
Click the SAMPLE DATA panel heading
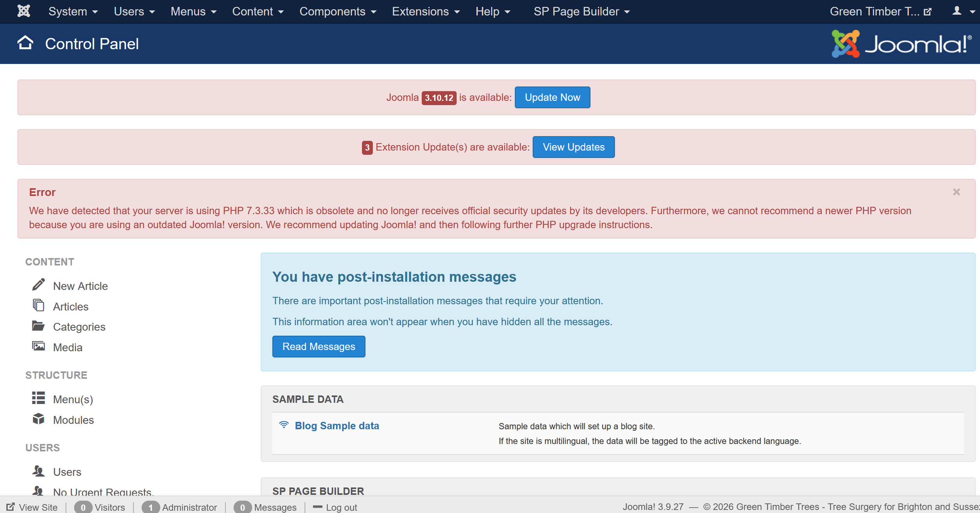308,399
